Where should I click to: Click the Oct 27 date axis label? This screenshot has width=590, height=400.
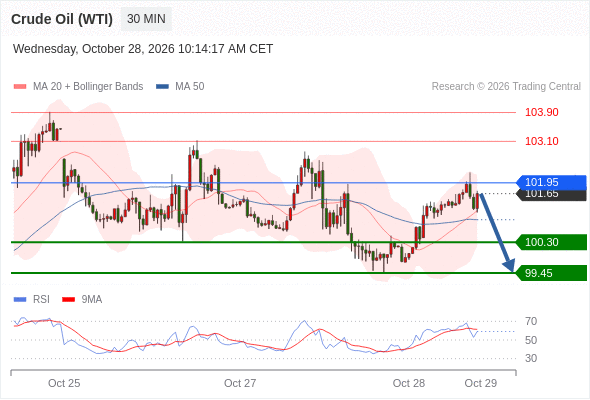click(240, 383)
